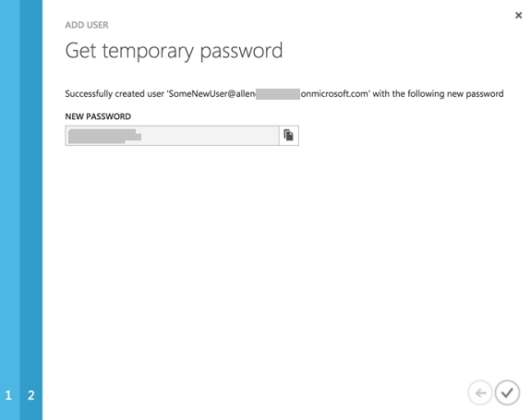Click the onmicrosoft.com portion of address
The height and width of the screenshot is (420, 531).
(334, 94)
